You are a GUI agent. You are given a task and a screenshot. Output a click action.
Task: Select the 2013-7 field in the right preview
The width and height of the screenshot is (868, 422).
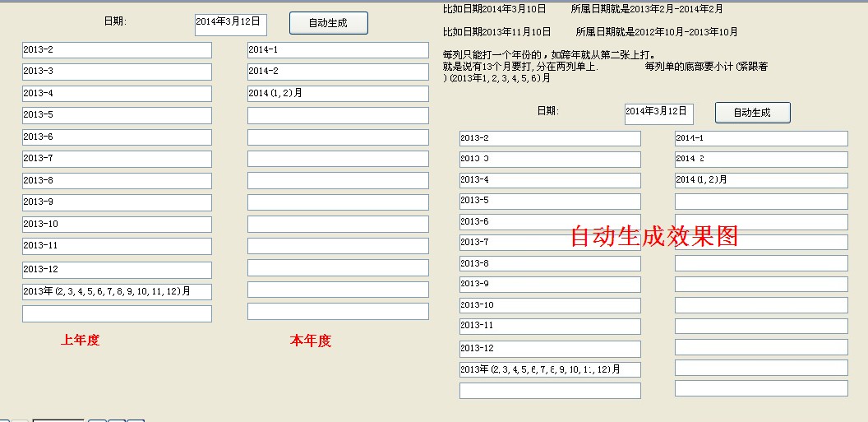pos(550,243)
